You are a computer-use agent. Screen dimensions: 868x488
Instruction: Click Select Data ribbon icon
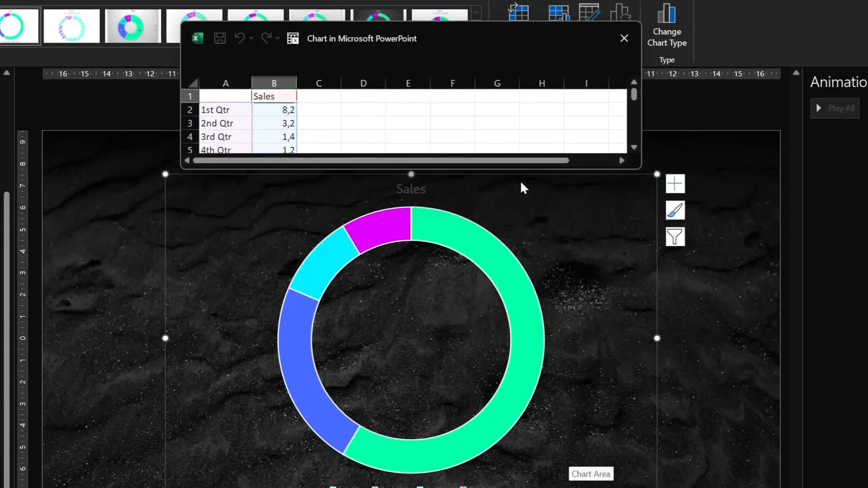pos(559,12)
